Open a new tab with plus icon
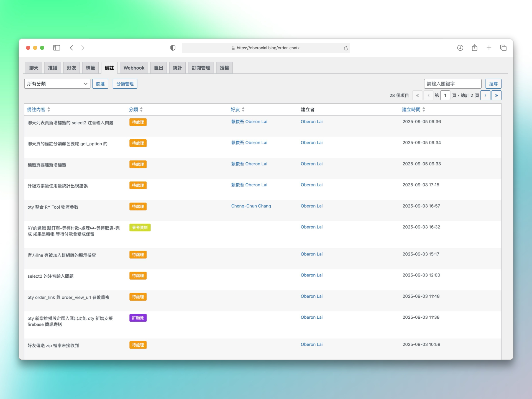 489,48
